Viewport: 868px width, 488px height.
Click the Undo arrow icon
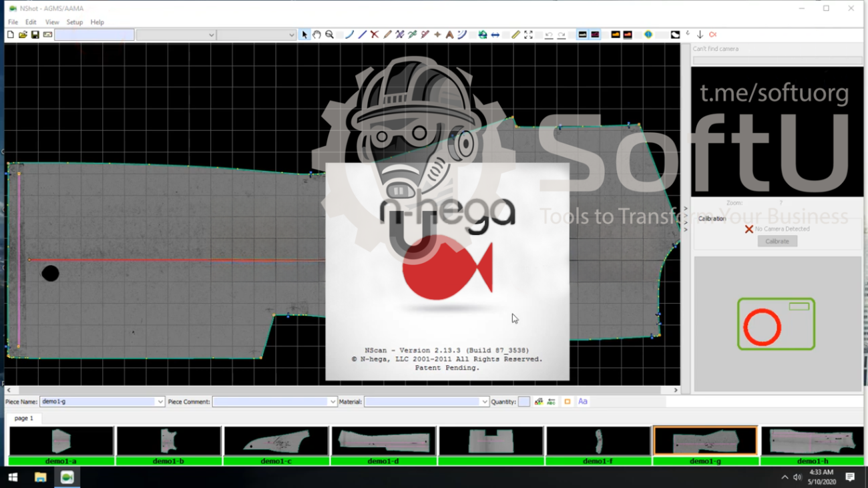[549, 35]
